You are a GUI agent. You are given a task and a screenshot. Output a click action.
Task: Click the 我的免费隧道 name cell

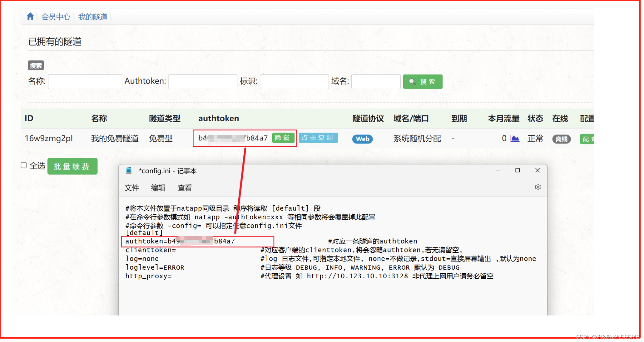115,138
